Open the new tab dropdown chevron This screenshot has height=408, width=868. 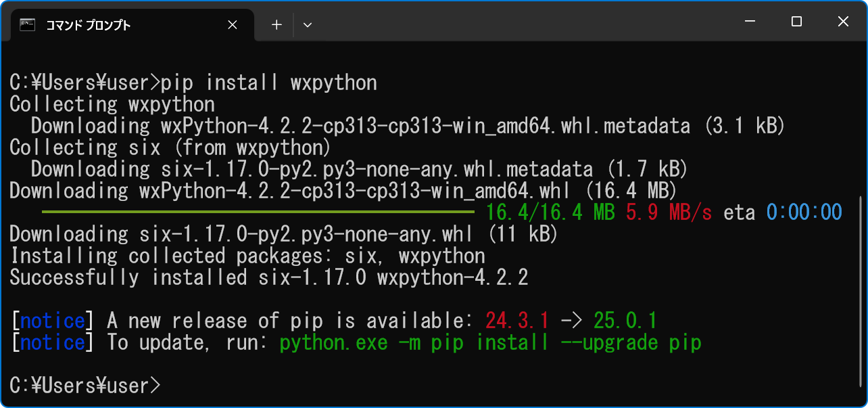[308, 24]
